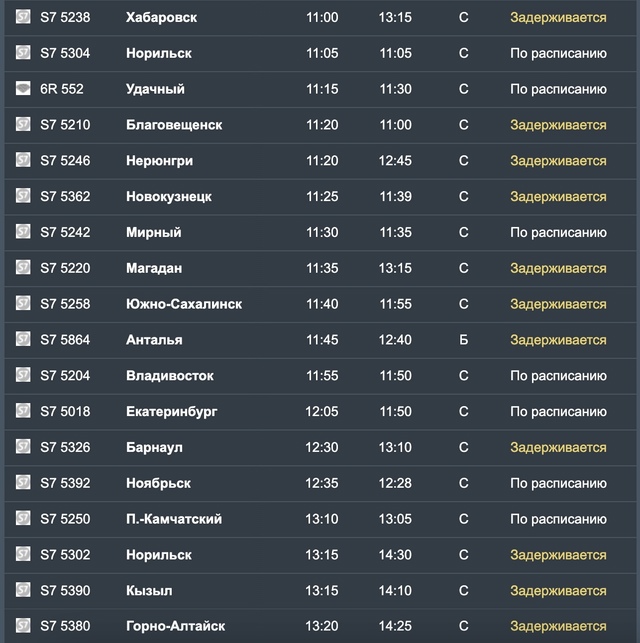Click the S7 airline logo for flight S7 5238
Viewport: 640px width, 643px height.
click(x=23, y=17)
